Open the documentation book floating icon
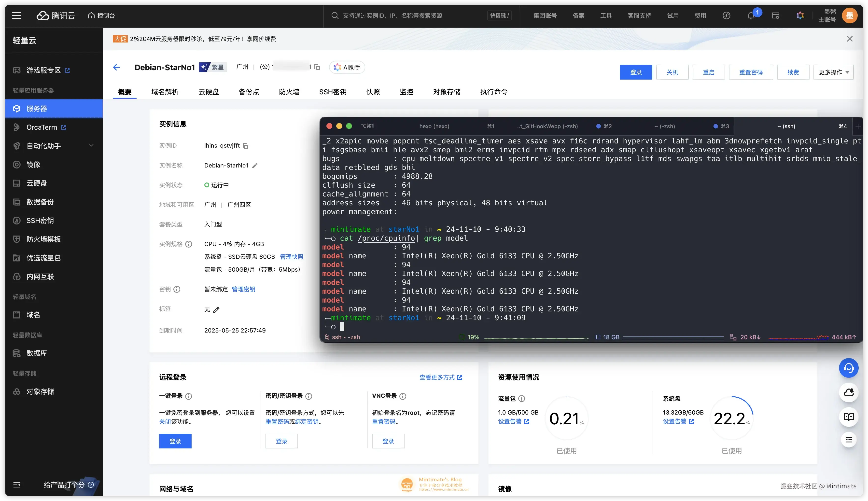 [x=848, y=417]
